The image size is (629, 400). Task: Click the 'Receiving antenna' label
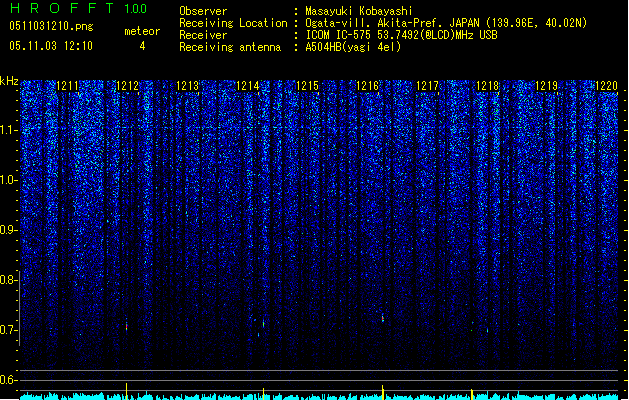(230, 47)
